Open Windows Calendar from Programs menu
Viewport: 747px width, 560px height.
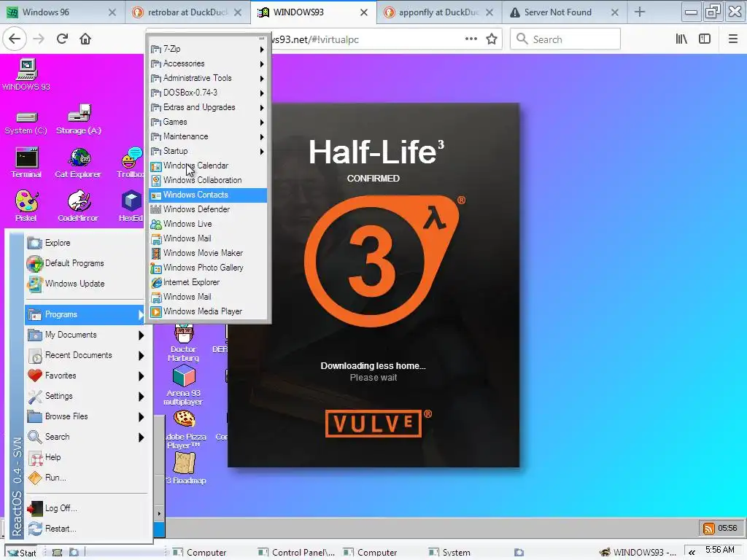[208, 166]
